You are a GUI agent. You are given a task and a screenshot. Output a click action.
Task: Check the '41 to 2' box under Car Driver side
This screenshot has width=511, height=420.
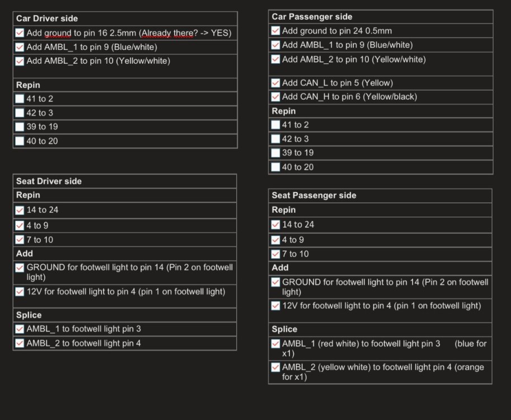point(20,99)
